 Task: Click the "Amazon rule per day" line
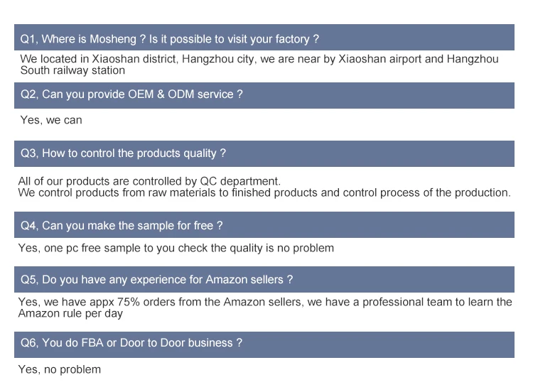70,313
